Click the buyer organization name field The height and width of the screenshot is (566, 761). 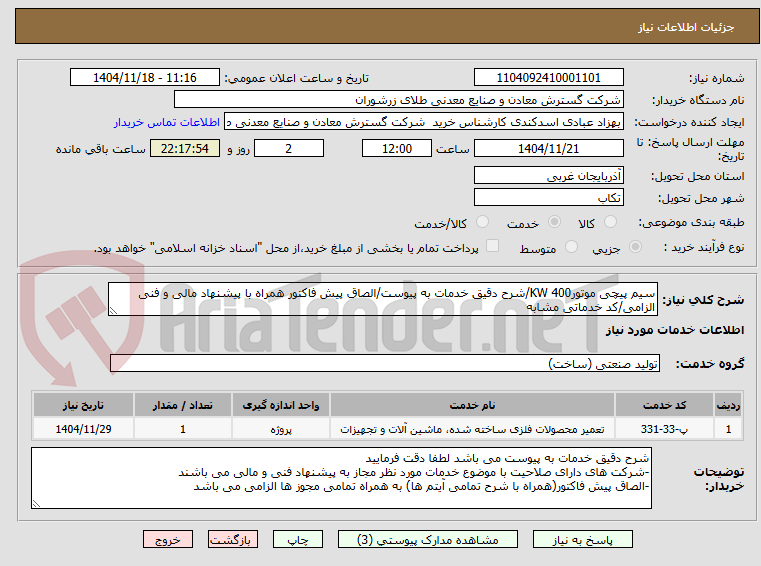click(398, 100)
